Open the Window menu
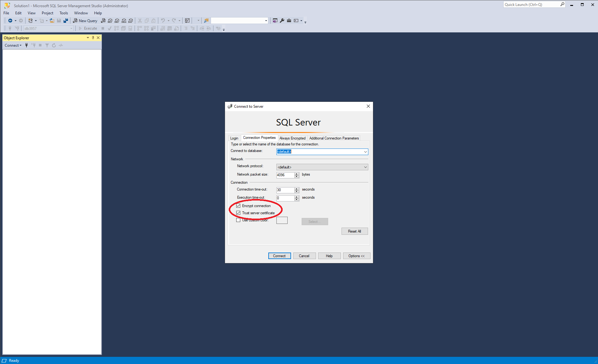The height and width of the screenshot is (364, 598). pos(81,13)
